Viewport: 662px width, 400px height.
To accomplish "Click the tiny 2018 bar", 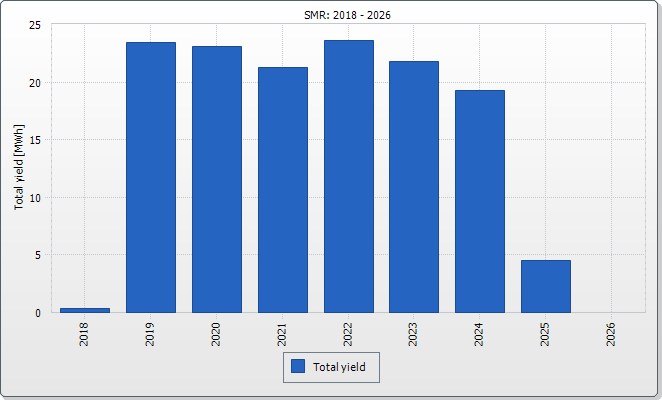I will click(85, 310).
